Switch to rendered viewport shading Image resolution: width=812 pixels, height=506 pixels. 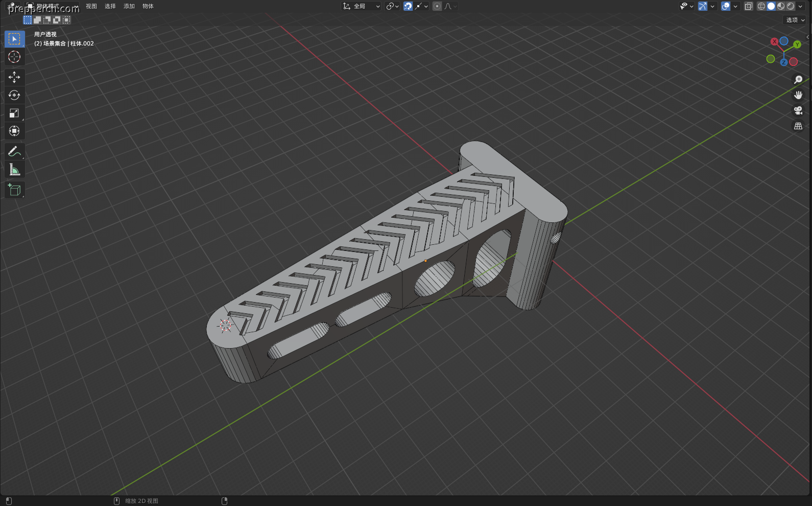[791, 6]
